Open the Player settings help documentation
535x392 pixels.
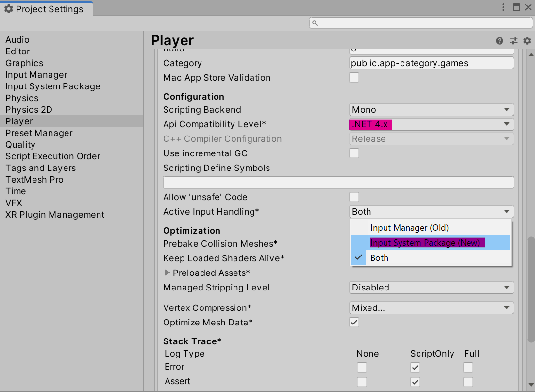pyautogui.click(x=499, y=41)
